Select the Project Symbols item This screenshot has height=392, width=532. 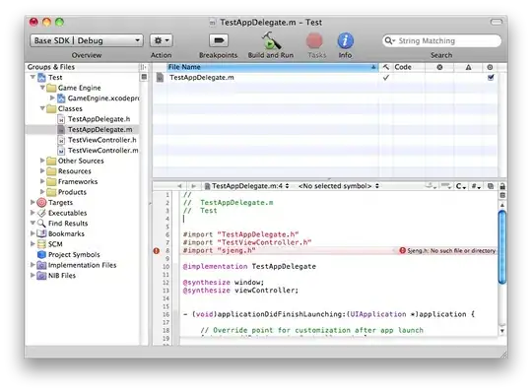tap(74, 255)
